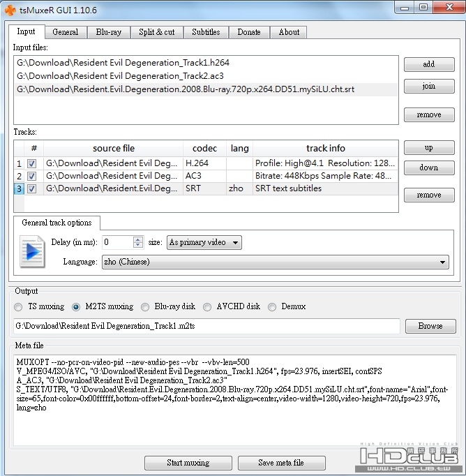Open the Donate tab

click(x=249, y=32)
